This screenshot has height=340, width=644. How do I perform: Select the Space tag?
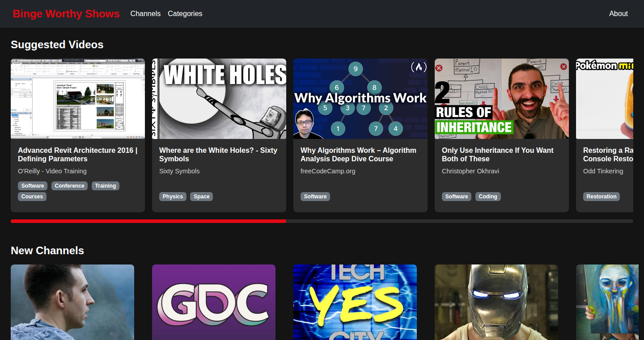(x=202, y=197)
